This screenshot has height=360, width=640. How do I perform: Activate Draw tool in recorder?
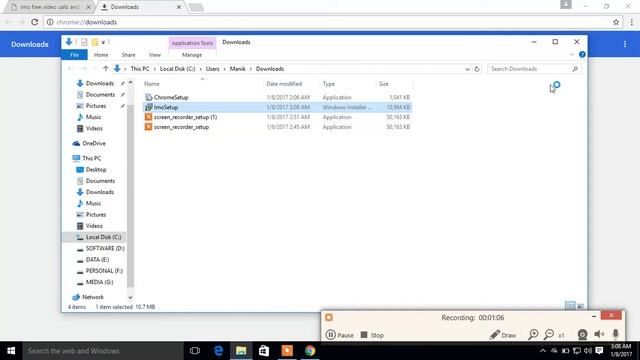[x=503, y=335]
